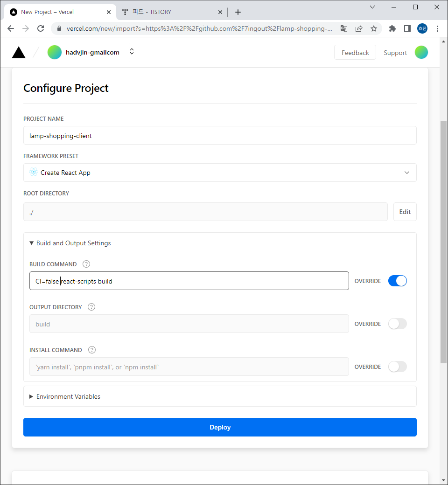Go back in browser history
Image resolution: width=448 pixels, height=485 pixels.
point(11,28)
